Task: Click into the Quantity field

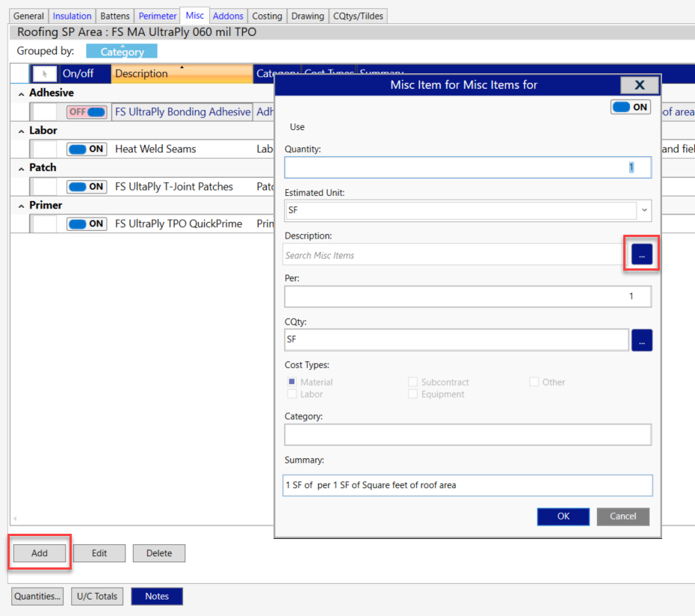Action: coord(468,167)
